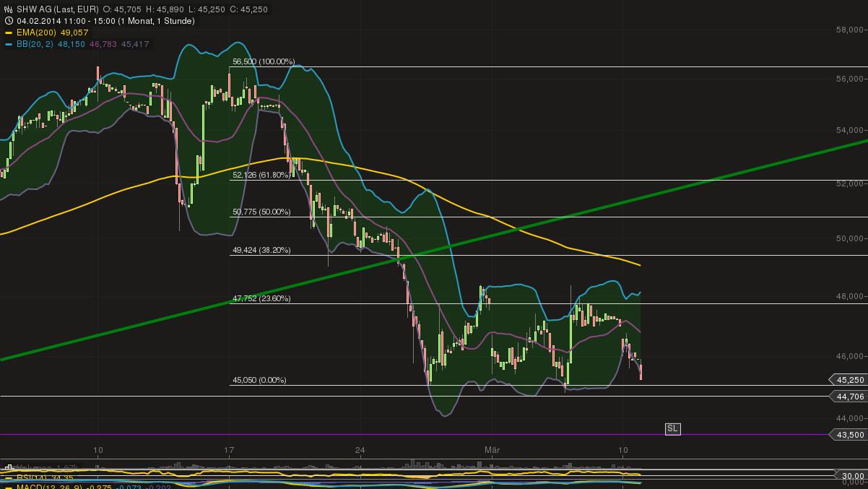Click the candlestick chart symbol icon

7,9
